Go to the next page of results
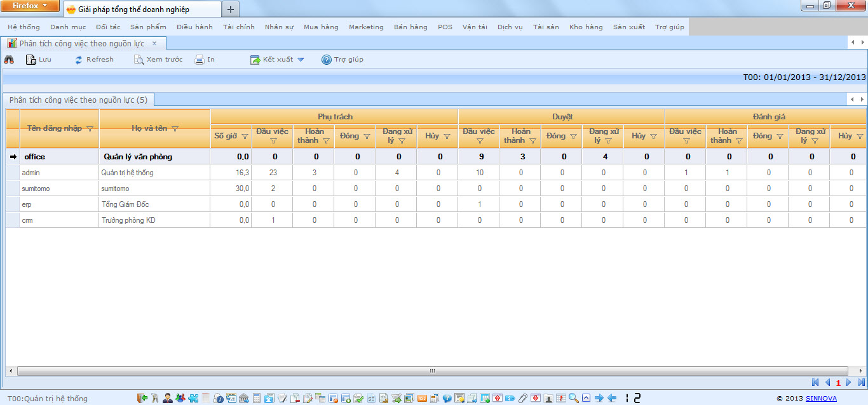This screenshot has height=405, width=868. pos(848,382)
